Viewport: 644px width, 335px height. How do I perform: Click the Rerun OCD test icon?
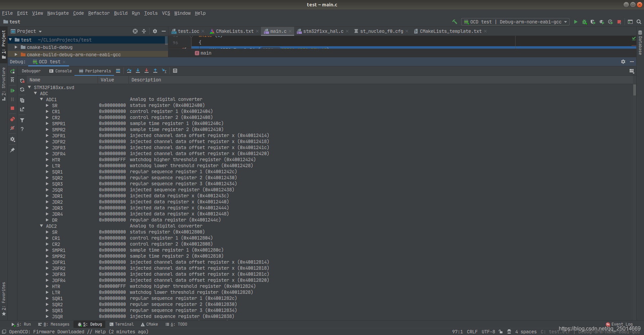(x=13, y=71)
